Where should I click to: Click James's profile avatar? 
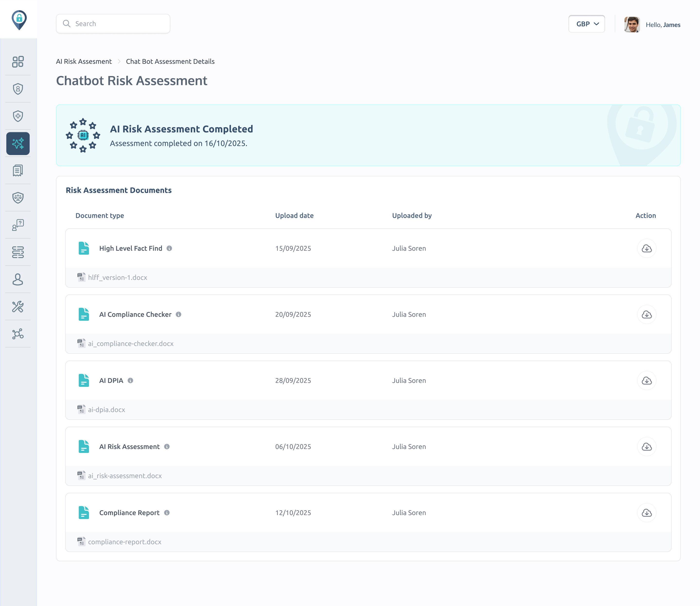tap(632, 25)
